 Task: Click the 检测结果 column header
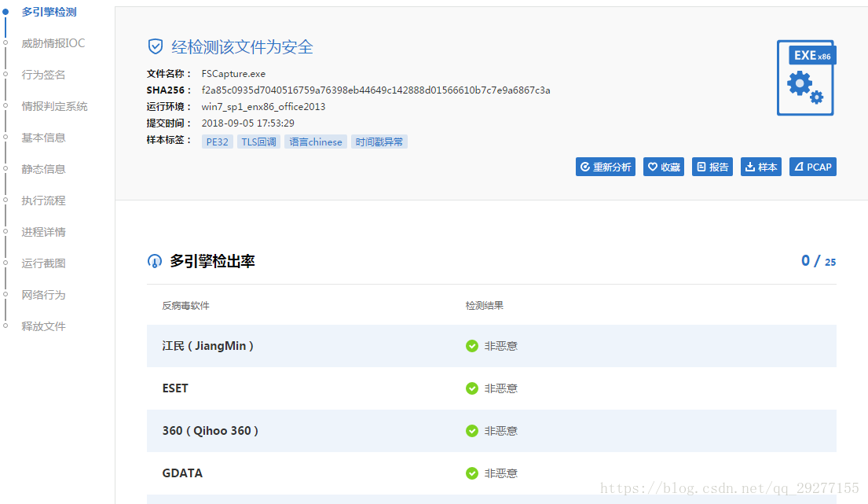tap(485, 306)
